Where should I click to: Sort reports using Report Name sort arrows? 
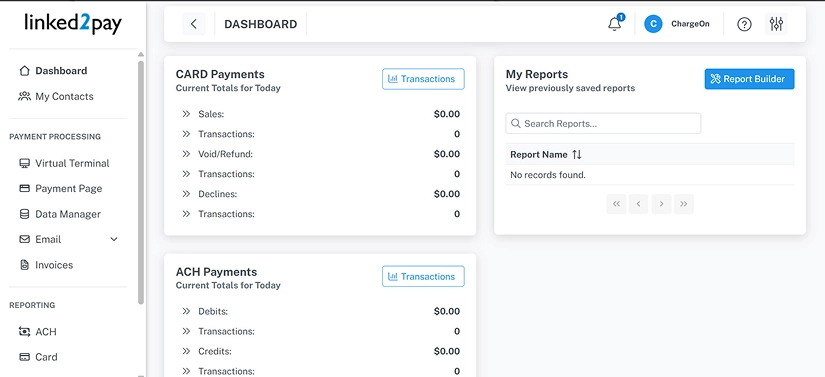tap(577, 155)
